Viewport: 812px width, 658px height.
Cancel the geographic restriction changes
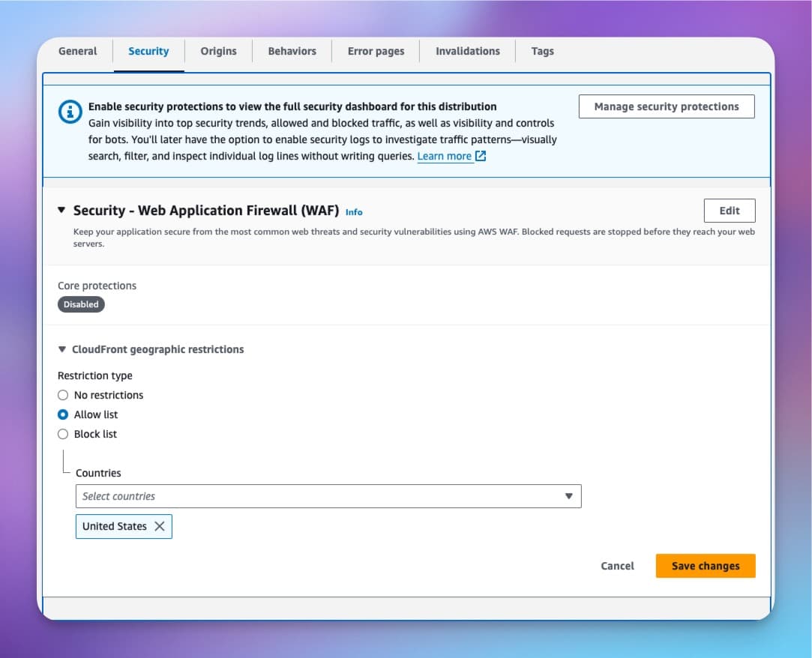point(617,566)
